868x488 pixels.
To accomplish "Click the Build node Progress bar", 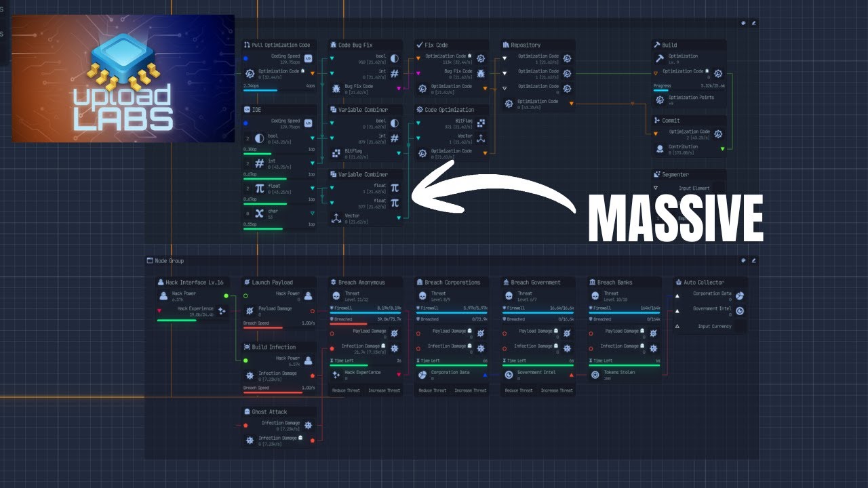I will click(x=689, y=91).
